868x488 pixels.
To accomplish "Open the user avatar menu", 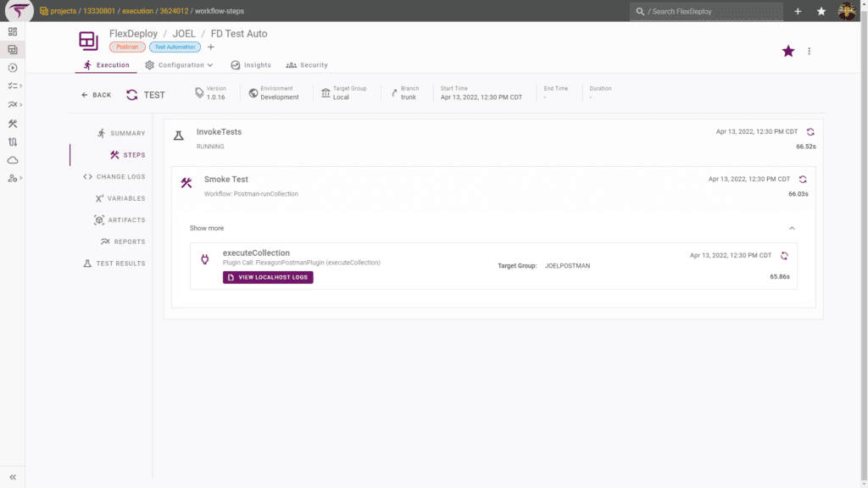I will point(847,11).
